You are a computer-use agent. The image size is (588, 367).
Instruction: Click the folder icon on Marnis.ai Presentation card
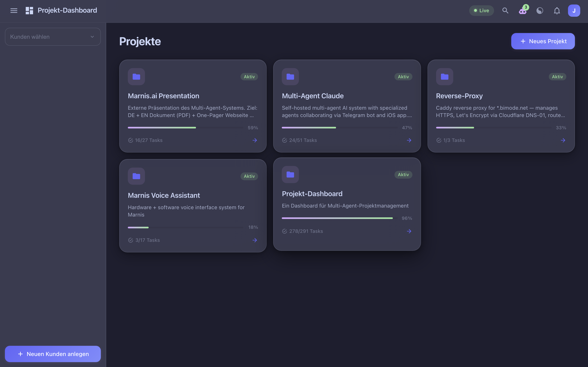[x=136, y=76]
